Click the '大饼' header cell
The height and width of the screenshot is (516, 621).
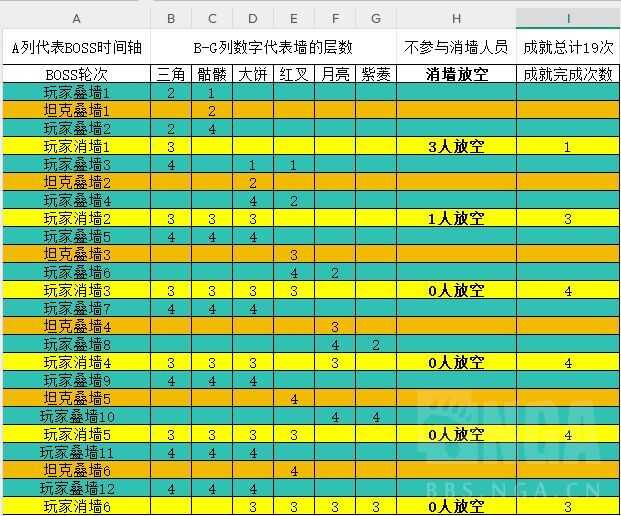[x=253, y=74]
